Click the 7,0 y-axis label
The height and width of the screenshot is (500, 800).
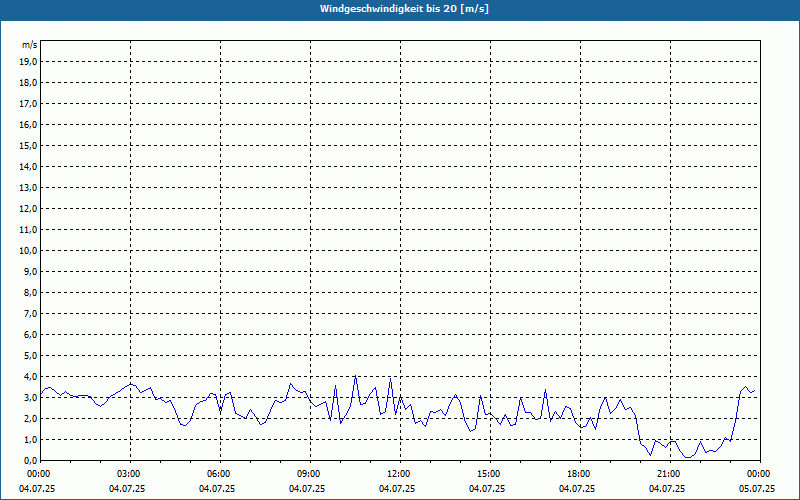(x=31, y=313)
